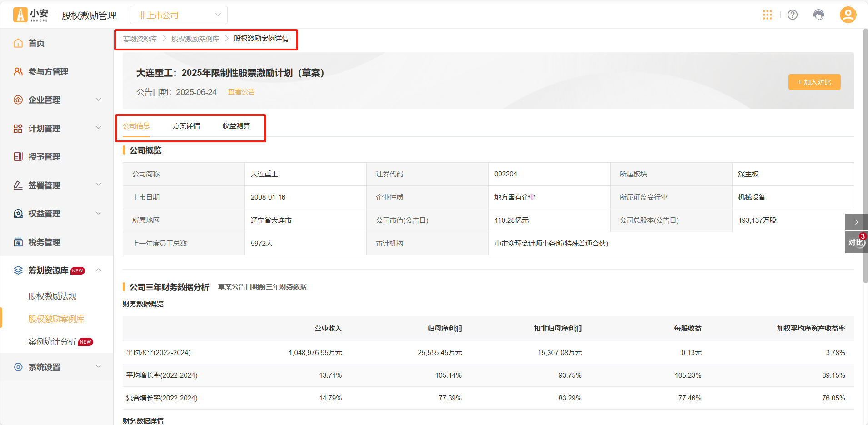Viewport: 868px width, 425px height.
Task: Click the 股权激励管理 header title
Action: [89, 15]
